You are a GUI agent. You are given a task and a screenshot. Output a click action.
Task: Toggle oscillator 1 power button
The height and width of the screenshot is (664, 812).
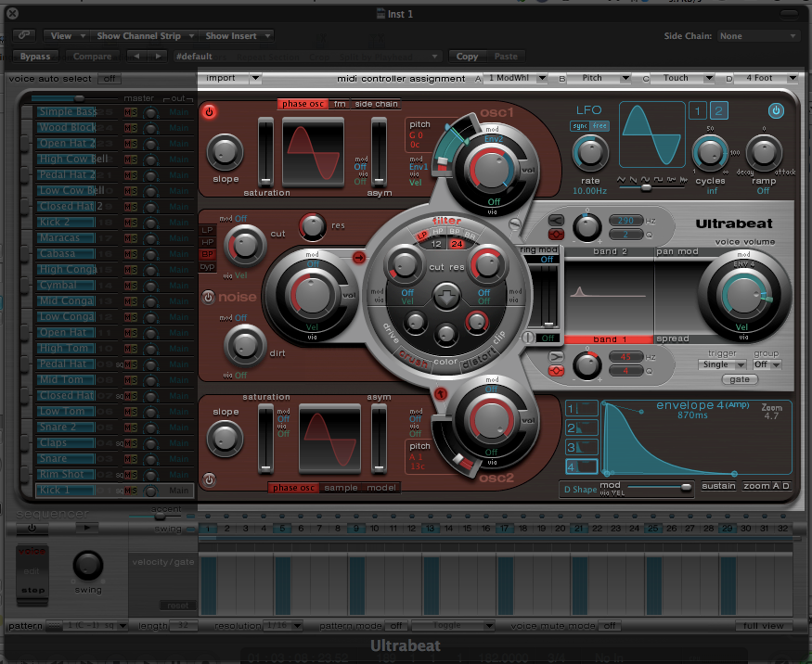209,112
